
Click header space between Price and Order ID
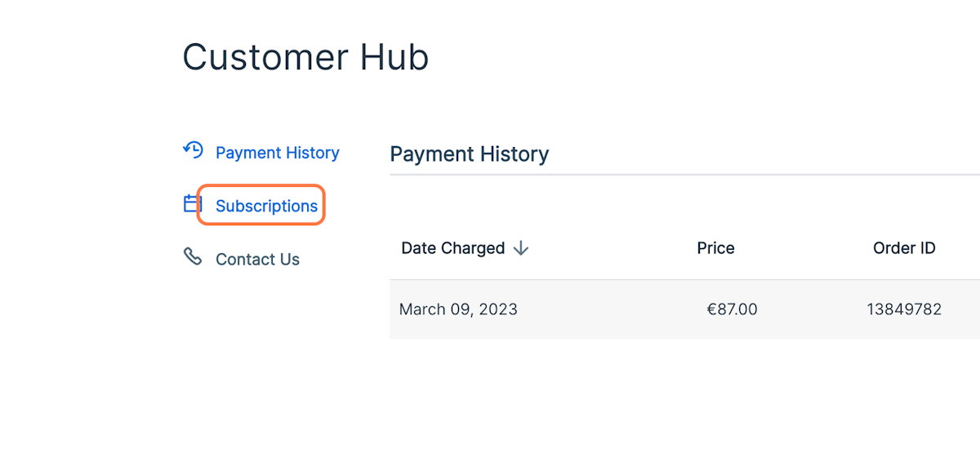click(x=804, y=248)
